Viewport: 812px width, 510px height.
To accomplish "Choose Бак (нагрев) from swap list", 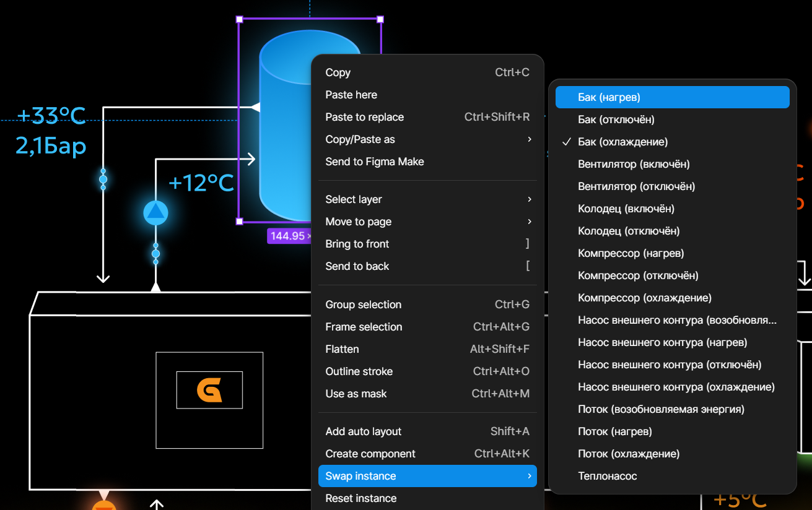I will [x=673, y=97].
